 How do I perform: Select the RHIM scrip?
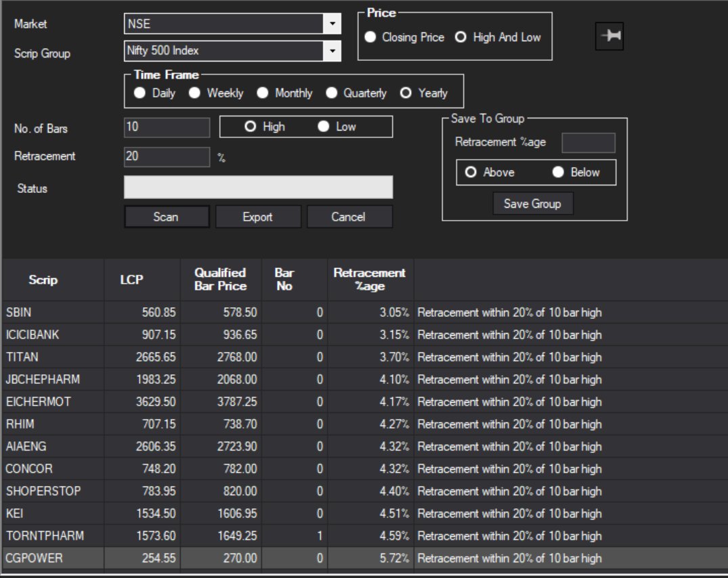coord(20,424)
